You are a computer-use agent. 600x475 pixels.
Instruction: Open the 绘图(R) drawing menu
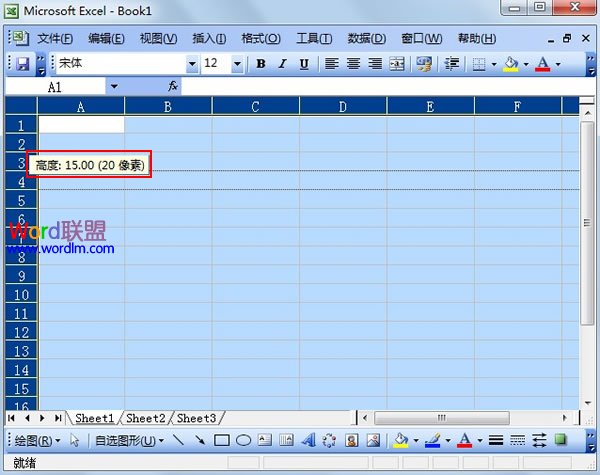(37, 441)
